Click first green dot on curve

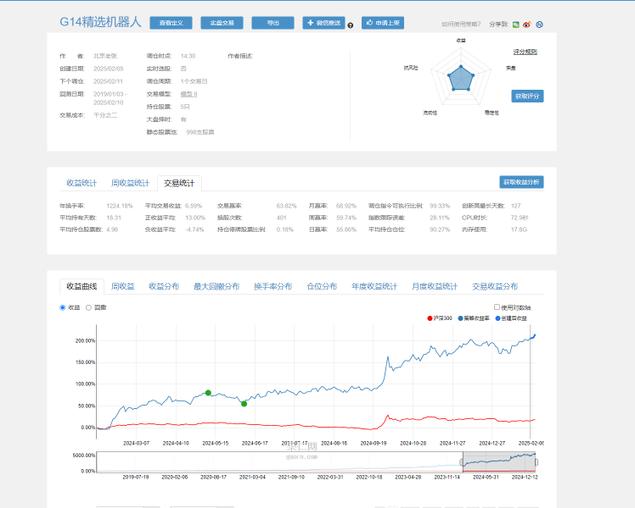(208, 393)
